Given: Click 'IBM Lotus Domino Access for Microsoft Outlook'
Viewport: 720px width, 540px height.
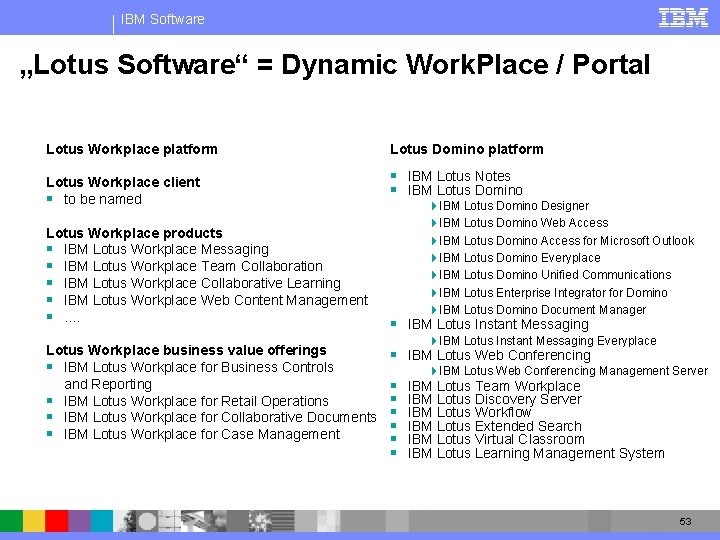Looking at the screenshot, I should coord(567,241).
